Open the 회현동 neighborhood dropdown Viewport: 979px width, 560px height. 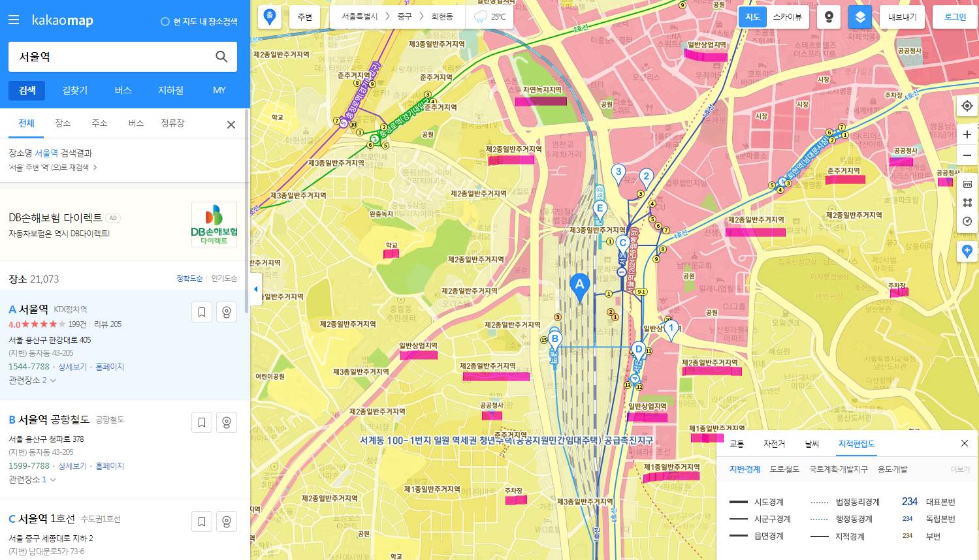click(442, 17)
